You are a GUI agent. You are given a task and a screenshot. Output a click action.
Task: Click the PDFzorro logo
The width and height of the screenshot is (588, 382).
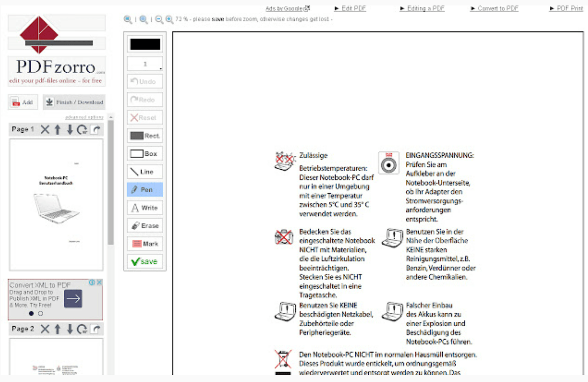pyautogui.click(x=56, y=50)
